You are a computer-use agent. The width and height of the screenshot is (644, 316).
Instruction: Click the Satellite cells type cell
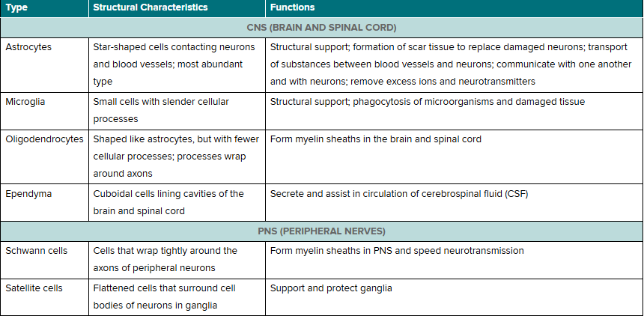click(x=44, y=297)
